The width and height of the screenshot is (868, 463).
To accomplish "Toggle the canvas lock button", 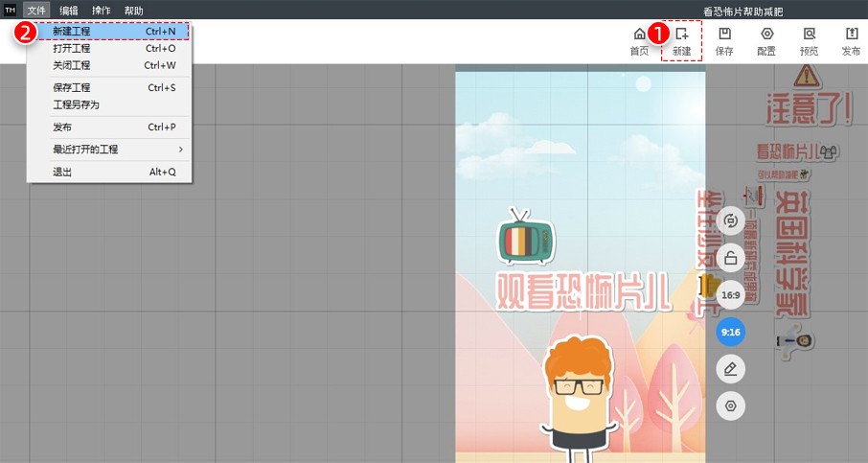I will [x=731, y=257].
